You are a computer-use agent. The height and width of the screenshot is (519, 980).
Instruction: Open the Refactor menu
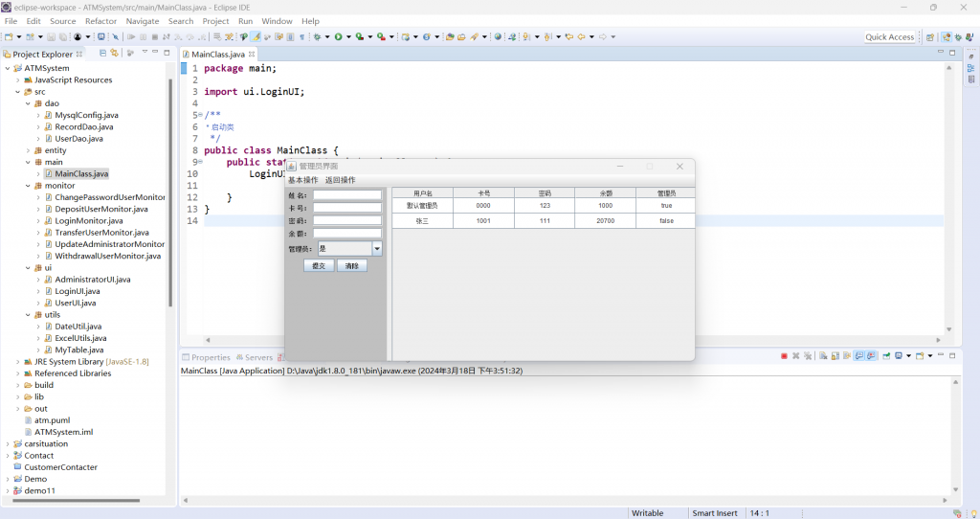pos(100,21)
